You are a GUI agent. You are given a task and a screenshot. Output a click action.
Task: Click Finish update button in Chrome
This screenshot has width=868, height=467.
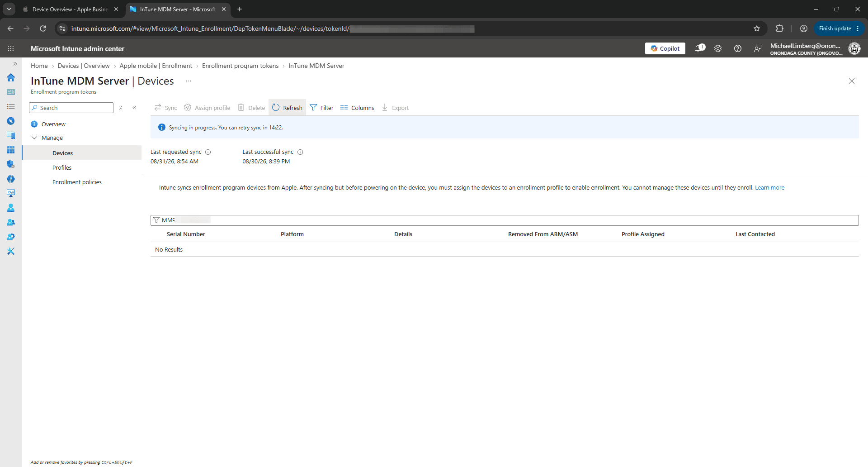click(x=839, y=29)
